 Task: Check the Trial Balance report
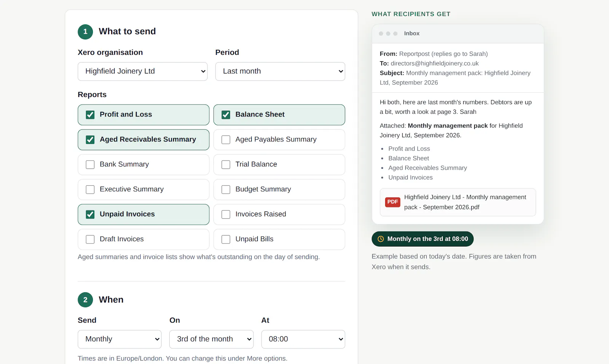pyautogui.click(x=226, y=165)
